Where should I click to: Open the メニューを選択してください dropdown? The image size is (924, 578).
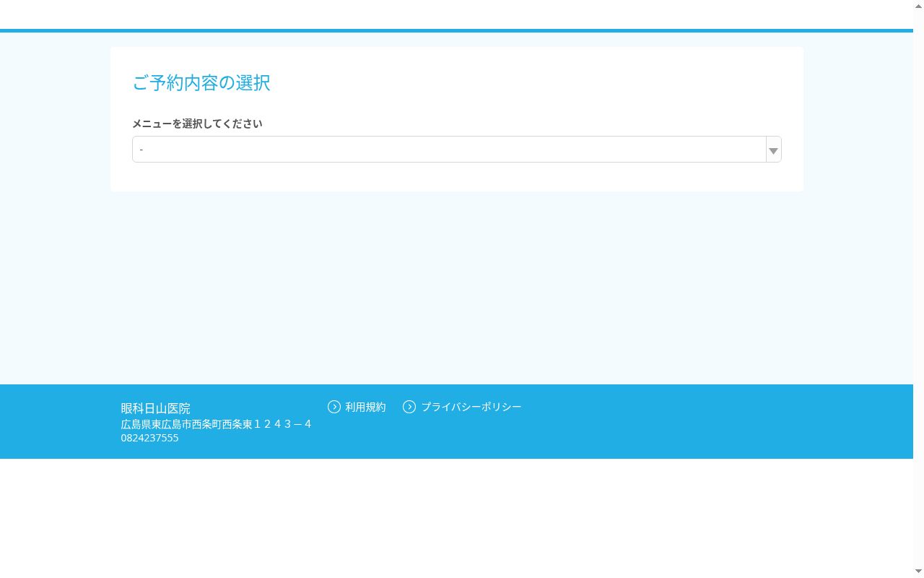click(x=456, y=150)
